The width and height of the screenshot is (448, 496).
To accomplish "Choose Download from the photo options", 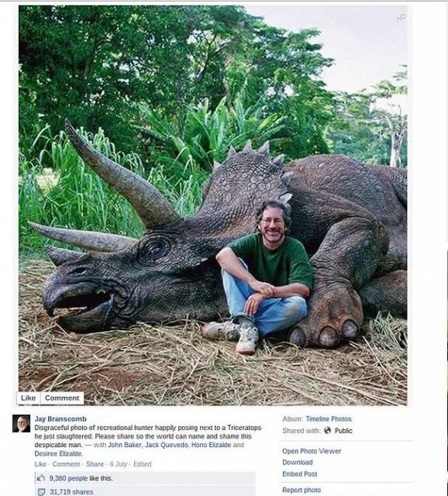I will click(x=298, y=463).
